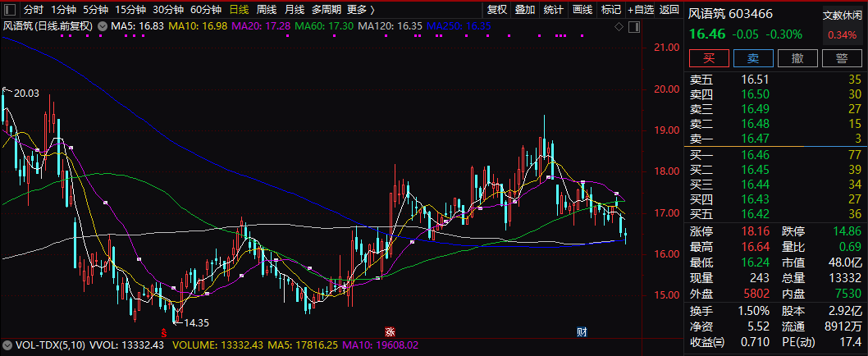868x356 pixels.
Task: Click the MA10: 16.98 indicator label
Action: [198, 25]
